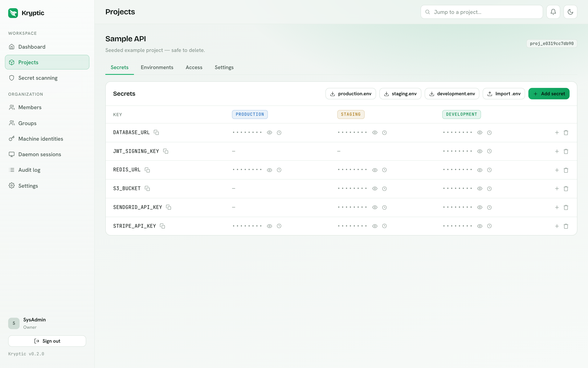Click the Import .env button
588x368 pixels.
click(x=504, y=94)
